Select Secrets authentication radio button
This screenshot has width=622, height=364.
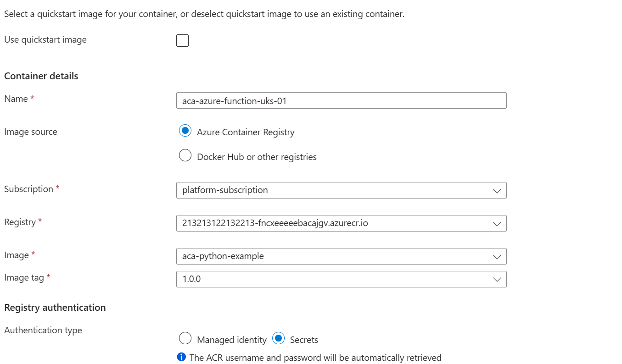(278, 339)
